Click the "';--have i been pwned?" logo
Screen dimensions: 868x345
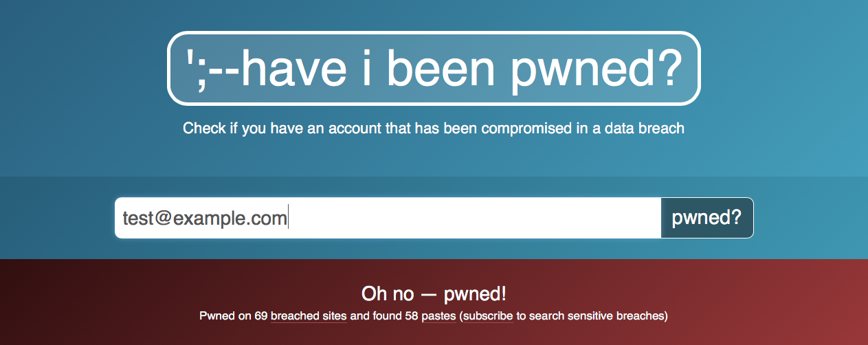pyautogui.click(x=434, y=69)
